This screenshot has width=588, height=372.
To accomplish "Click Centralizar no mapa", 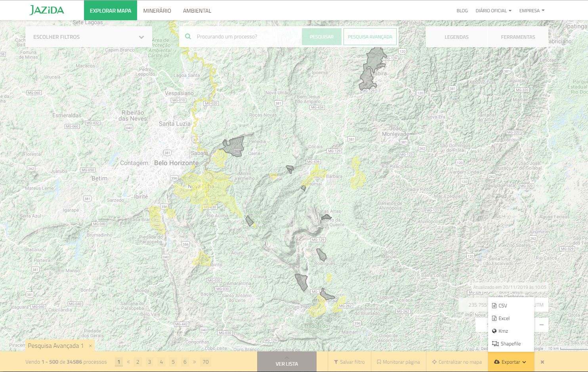I will click(x=457, y=362).
